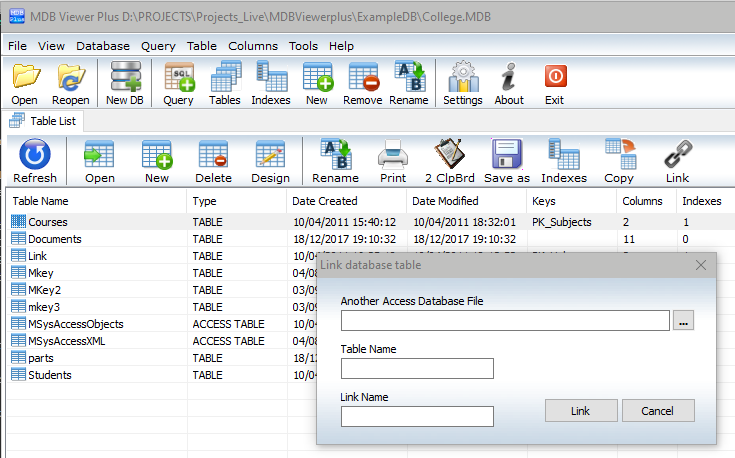Select the Mkey table row
735x458 pixels.
(x=162, y=273)
